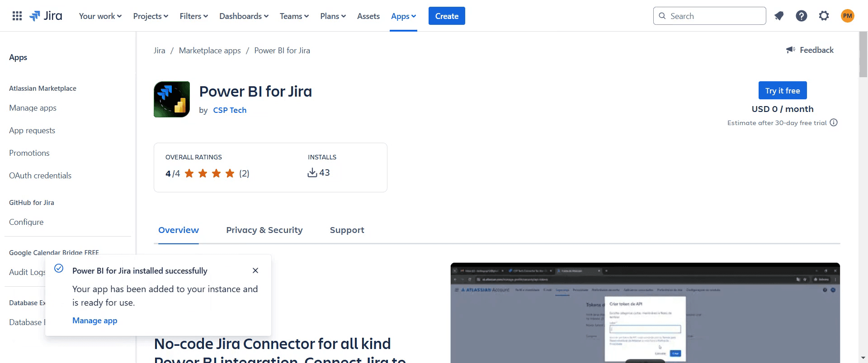Click the success checkmark icon in notification
Screen dimensions: 868x363
pos(59,269)
